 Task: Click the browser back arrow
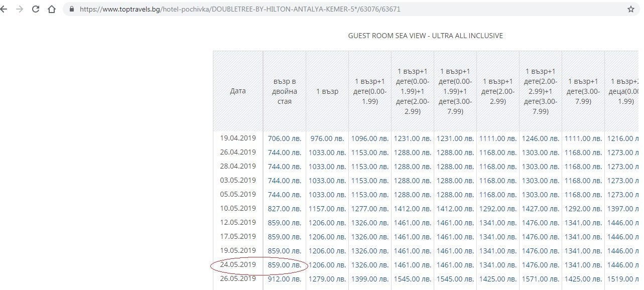pos(5,9)
